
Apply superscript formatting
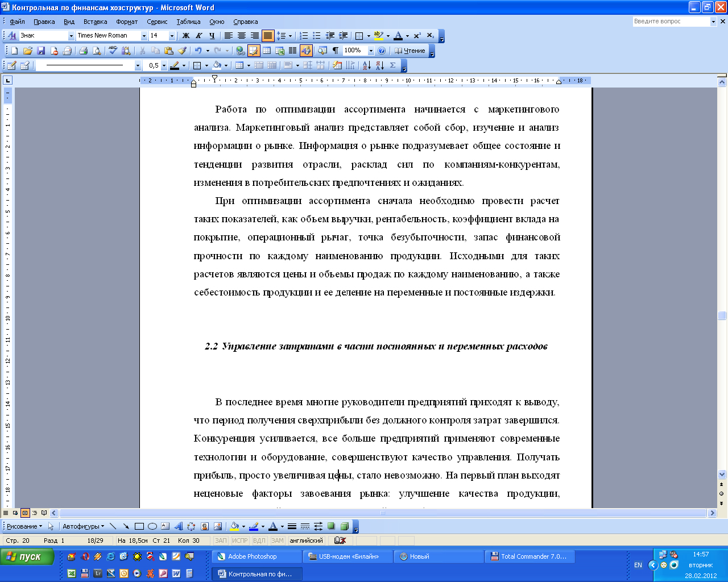(417, 35)
